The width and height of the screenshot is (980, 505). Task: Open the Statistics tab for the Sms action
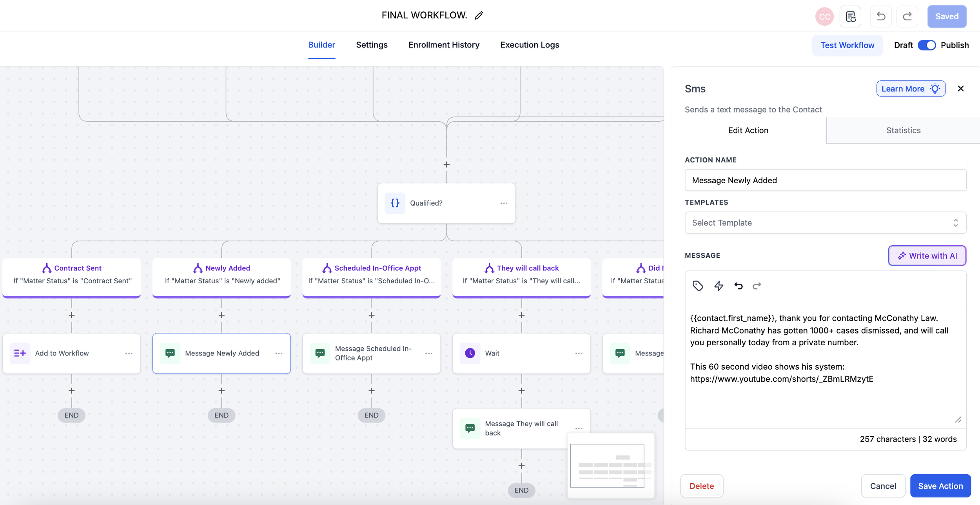tap(903, 130)
